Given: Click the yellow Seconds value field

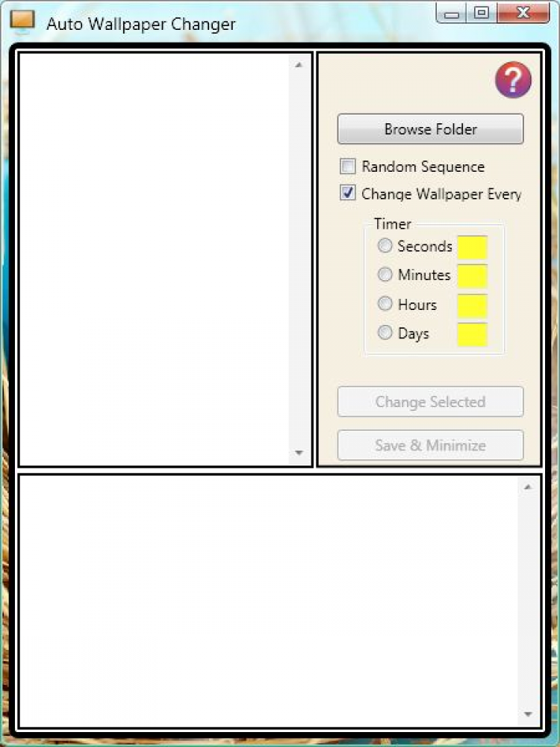Looking at the screenshot, I should (x=473, y=247).
